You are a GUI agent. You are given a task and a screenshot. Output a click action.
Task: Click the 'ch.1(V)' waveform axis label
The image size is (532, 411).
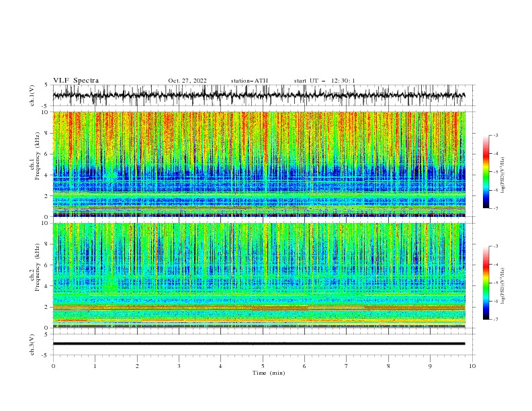coord(32,95)
